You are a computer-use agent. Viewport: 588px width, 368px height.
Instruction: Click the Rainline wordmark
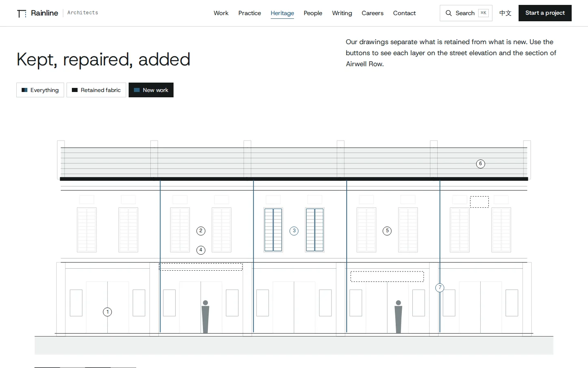pyautogui.click(x=45, y=13)
